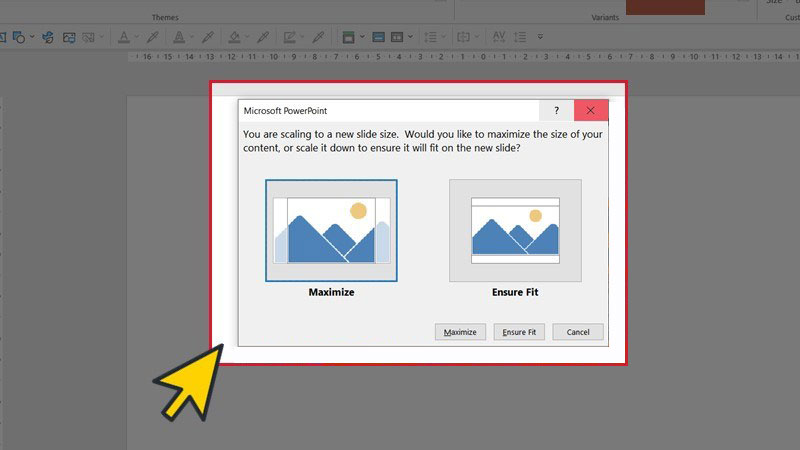Click the Align Text icon
The image size is (800, 450).
click(463, 37)
